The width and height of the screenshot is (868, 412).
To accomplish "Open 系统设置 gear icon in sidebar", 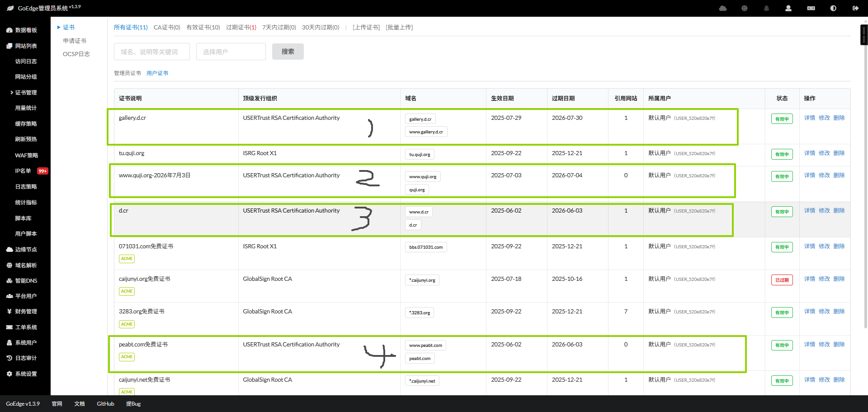I will (9, 374).
